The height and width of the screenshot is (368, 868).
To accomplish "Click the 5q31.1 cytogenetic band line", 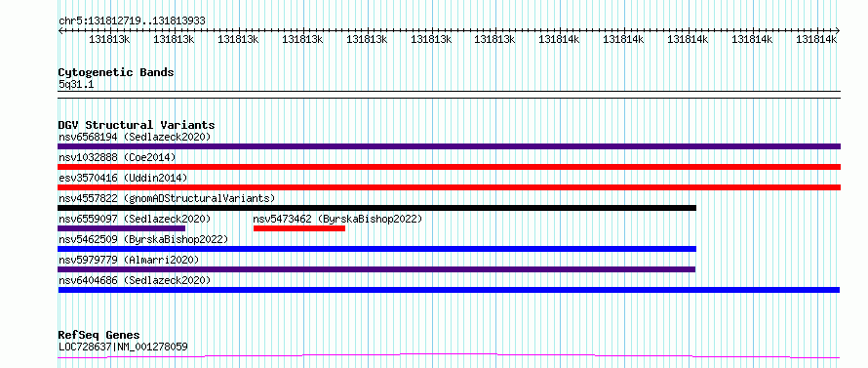I will tap(449, 95).
